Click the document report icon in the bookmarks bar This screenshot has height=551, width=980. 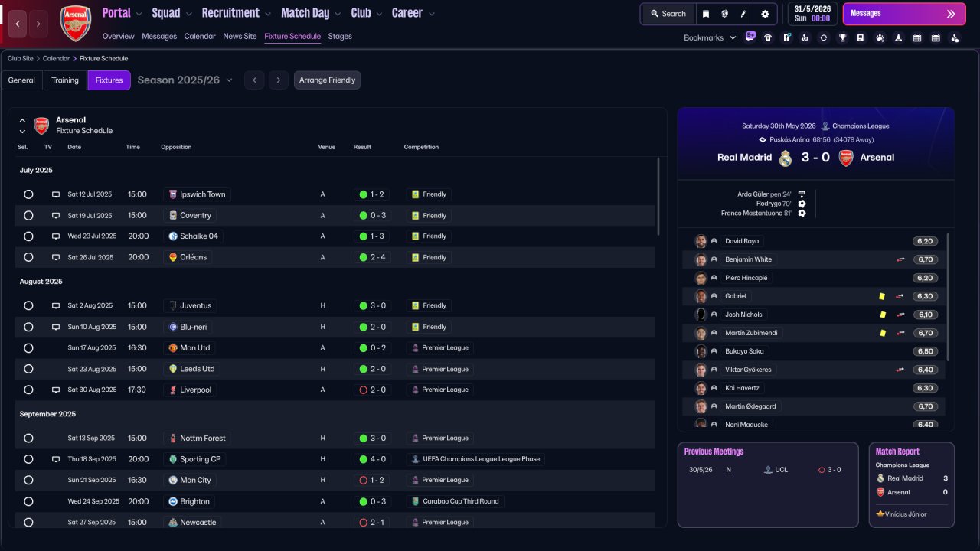point(861,37)
